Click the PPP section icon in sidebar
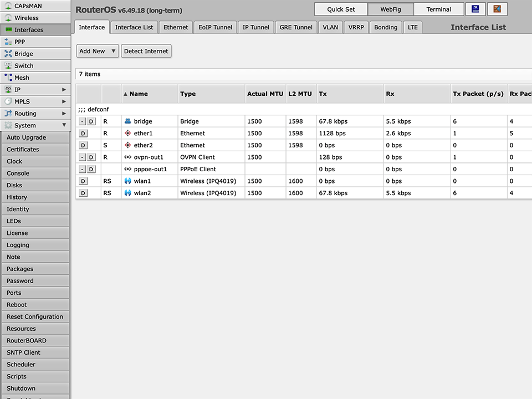Screen dimensions: 532x399 (x=7, y=42)
